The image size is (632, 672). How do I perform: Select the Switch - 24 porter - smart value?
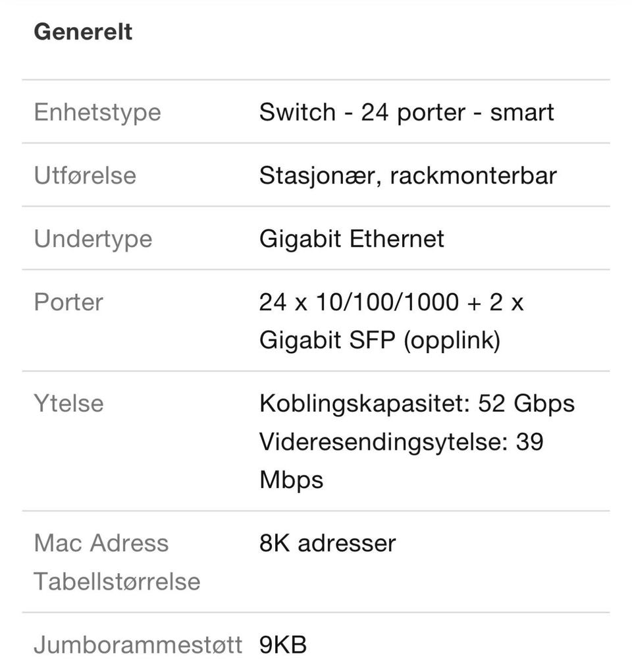pyautogui.click(x=406, y=112)
